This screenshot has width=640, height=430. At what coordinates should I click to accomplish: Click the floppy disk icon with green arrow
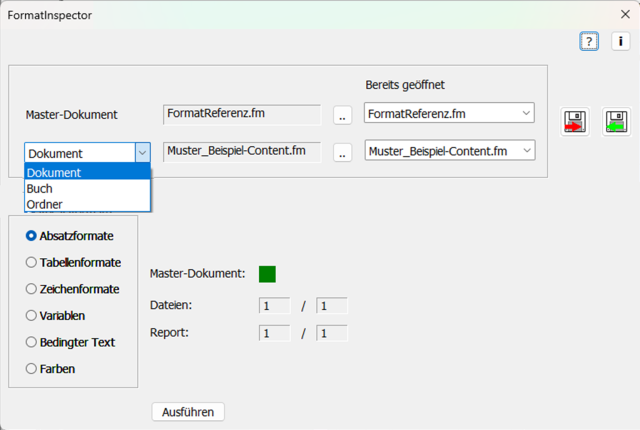[616, 122]
